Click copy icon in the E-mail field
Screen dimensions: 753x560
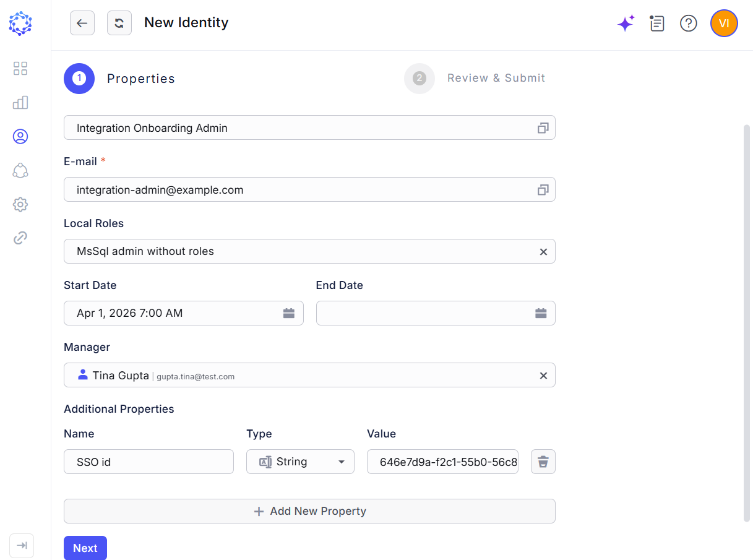(543, 190)
